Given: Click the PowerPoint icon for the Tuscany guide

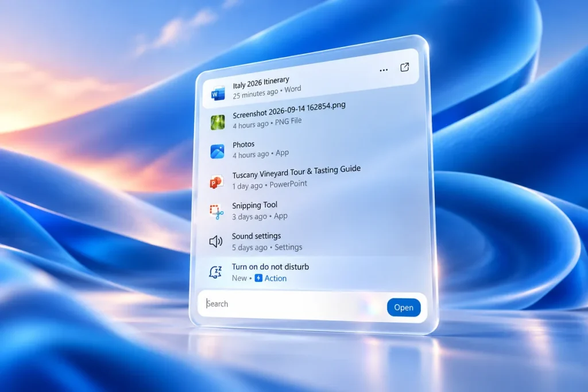Looking at the screenshot, I should click(x=216, y=182).
